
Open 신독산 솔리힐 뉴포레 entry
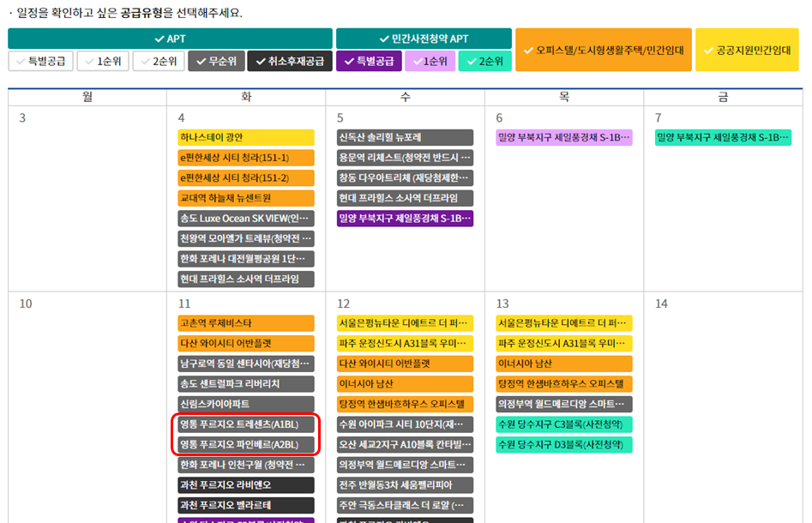(x=405, y=137)
